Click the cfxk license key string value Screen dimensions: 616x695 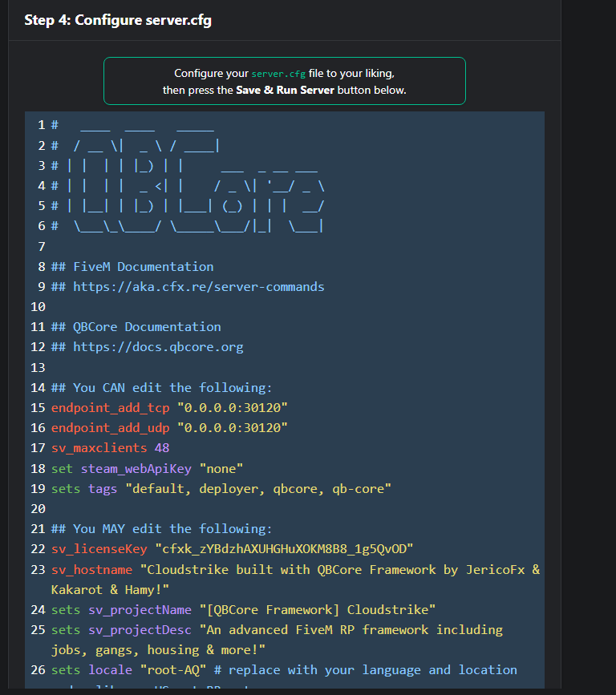[x=284, y=549]
